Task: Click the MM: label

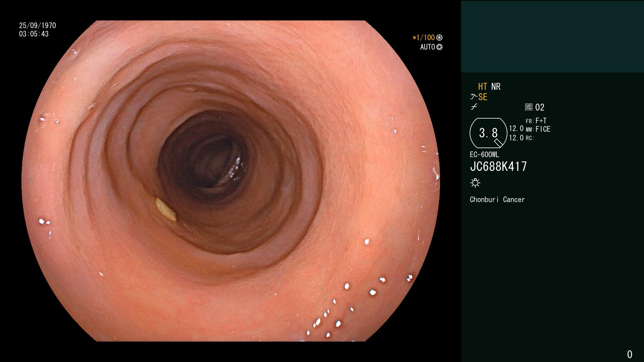Action: click(530, 130)
